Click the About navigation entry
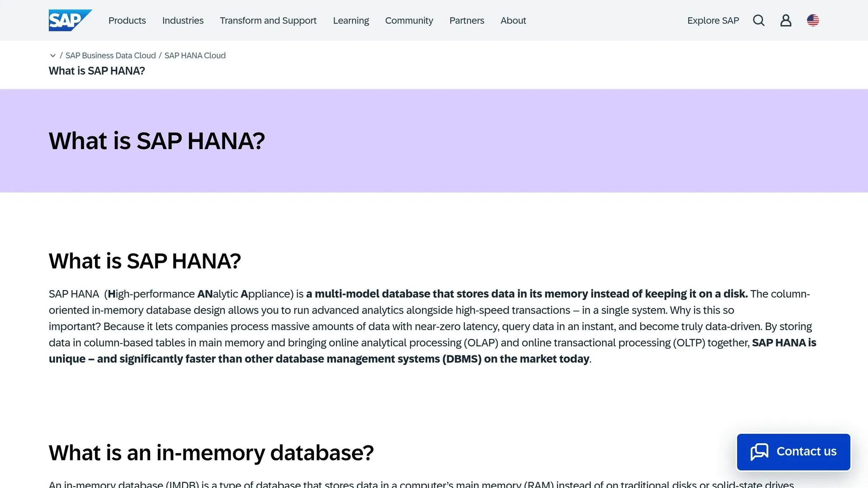 (513, 20)
